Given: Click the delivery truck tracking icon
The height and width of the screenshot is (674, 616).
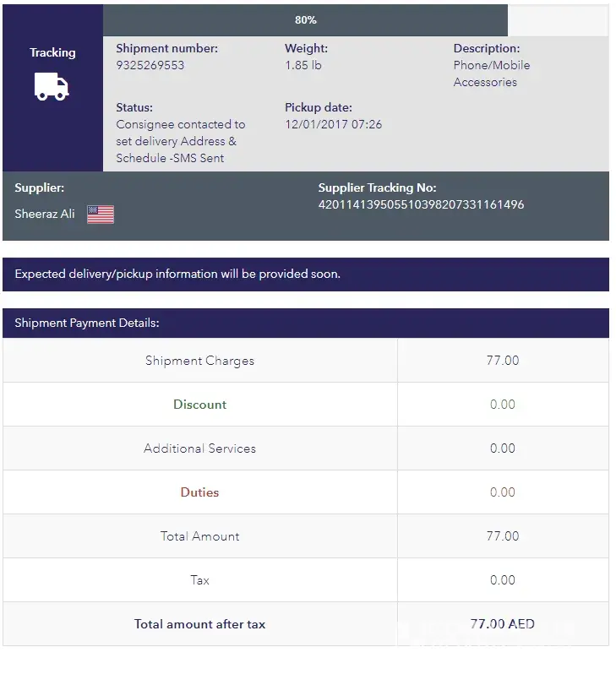Looking at the screenshot, I should (x=52, y=85).
